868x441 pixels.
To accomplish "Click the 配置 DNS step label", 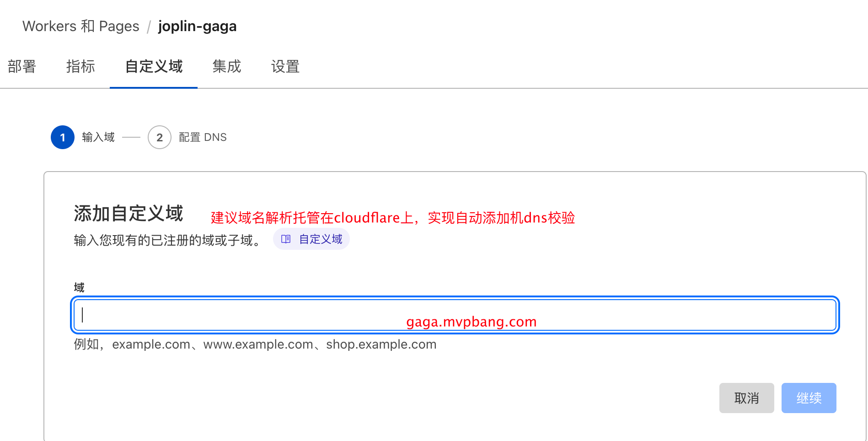I will [x=203, y=137].
